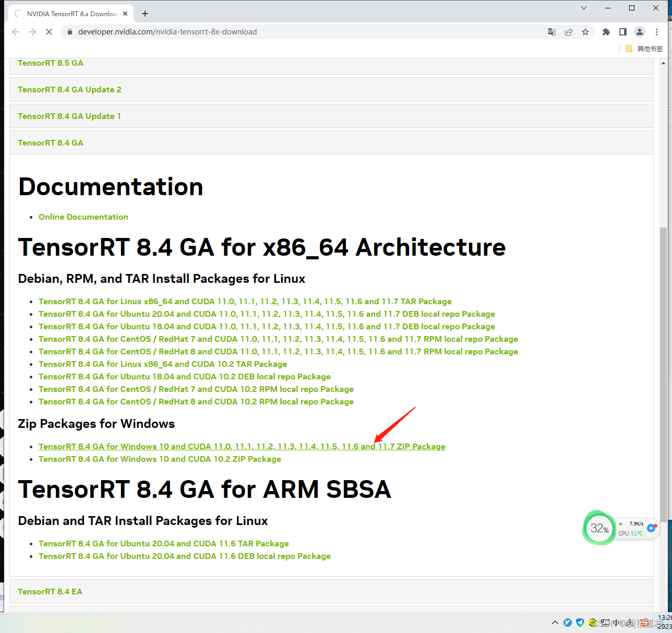Close the NVIDIA TensorRT tab
Image resolution: width=672 pixels, height=633 pixels.
[x=125, y=14]
